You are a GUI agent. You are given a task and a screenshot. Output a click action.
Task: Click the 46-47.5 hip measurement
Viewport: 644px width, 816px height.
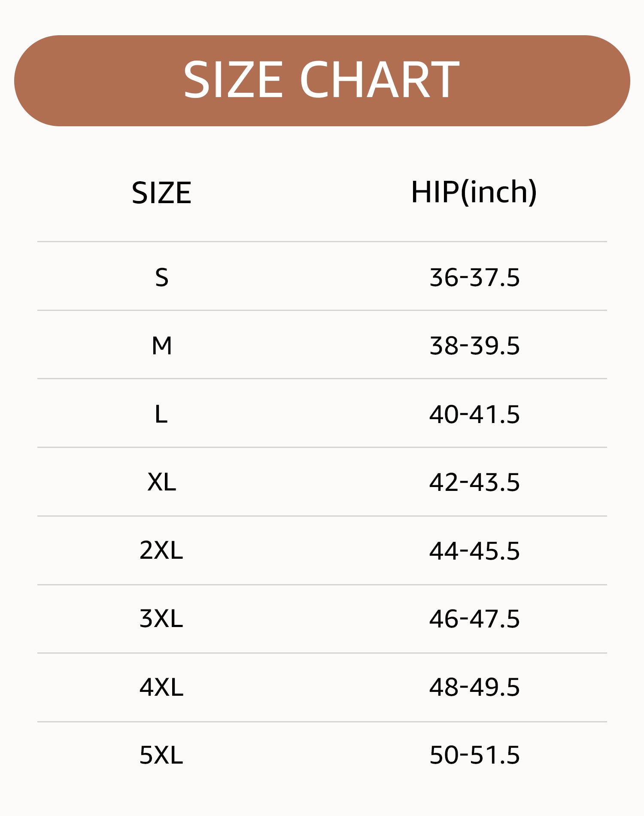click(475, 619)
